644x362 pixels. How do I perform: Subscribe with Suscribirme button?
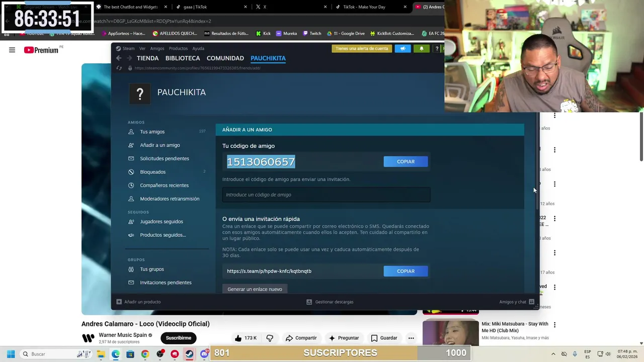[x=179, y=338]
